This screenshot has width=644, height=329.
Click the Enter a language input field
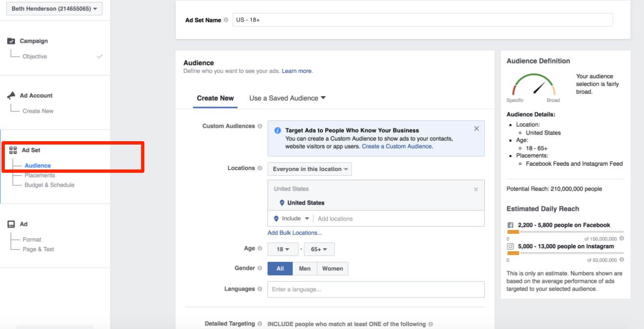375,289
